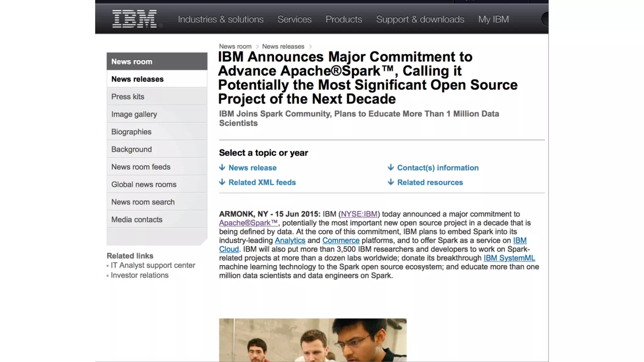
Task: Click the arrow icon next to Related resources
Action: [391, 182]
